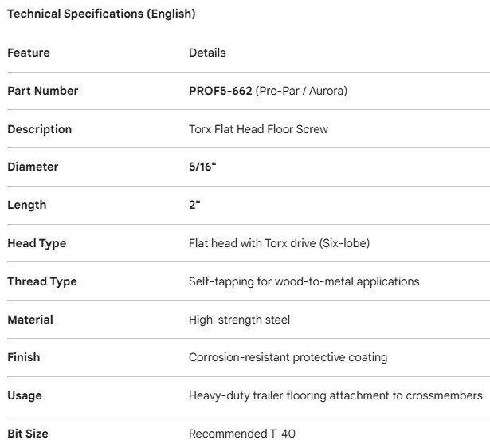Click the Technical Specifications (English) heading
The height and width of the screenshot is (448, 490).
[101, 14]
